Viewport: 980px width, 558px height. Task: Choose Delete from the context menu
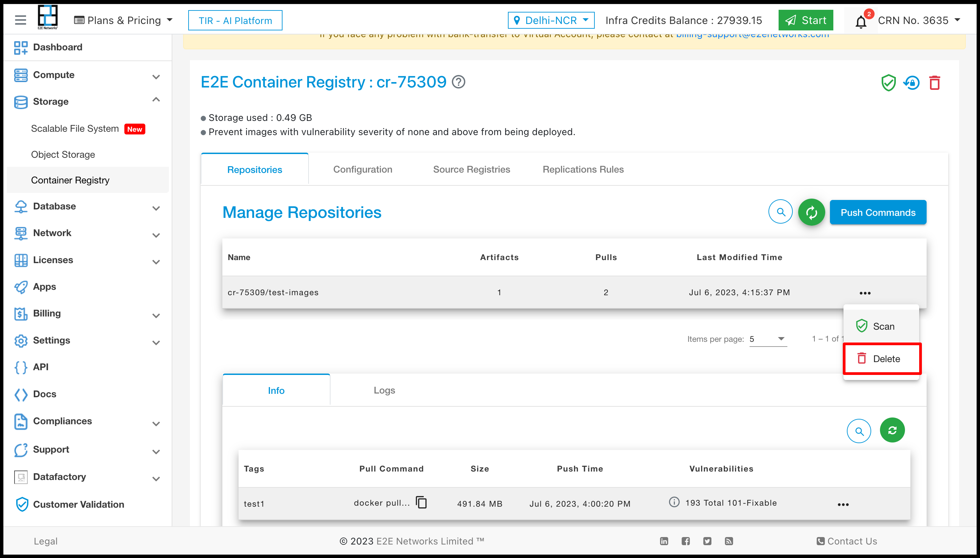point(881,359)
